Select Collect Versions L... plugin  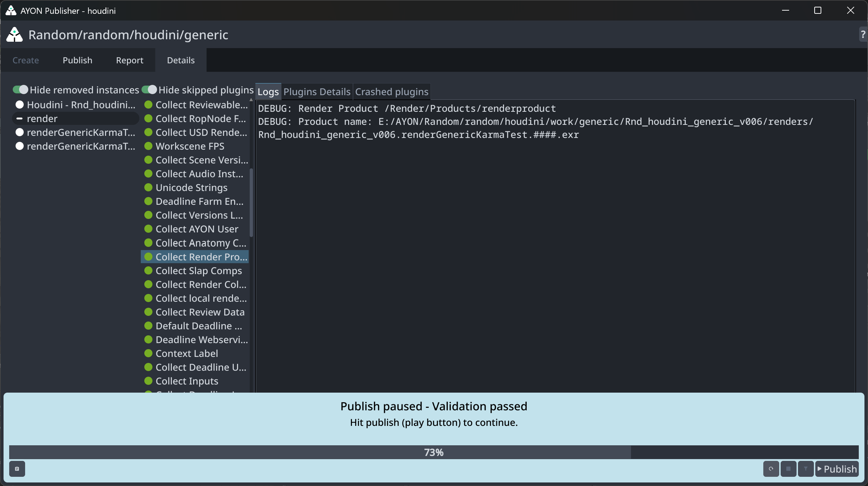(x=195, y=215)
